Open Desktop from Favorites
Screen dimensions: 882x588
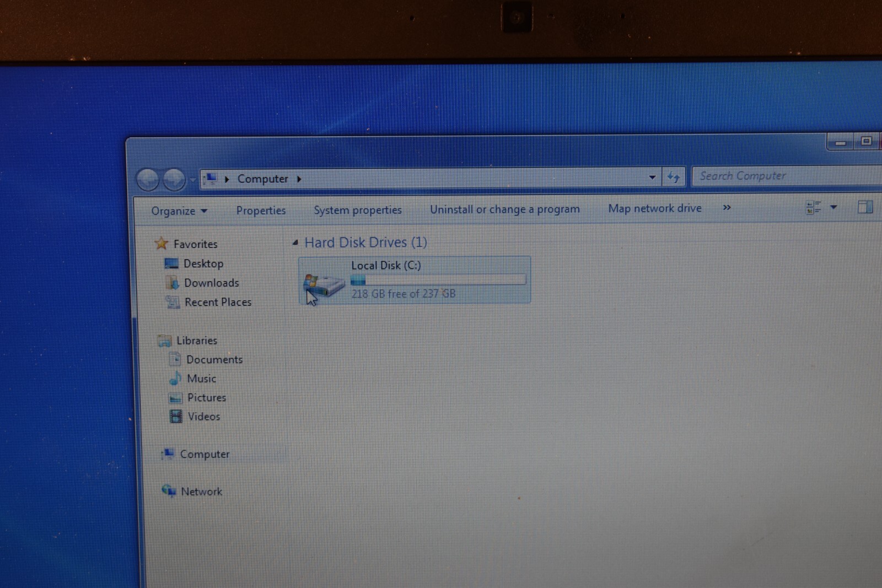(203, 263)
